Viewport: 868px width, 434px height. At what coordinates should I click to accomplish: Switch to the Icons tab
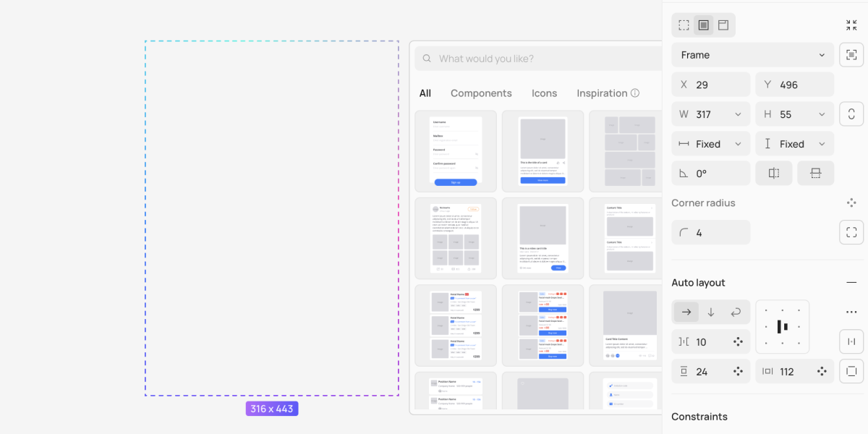(544, 93)
